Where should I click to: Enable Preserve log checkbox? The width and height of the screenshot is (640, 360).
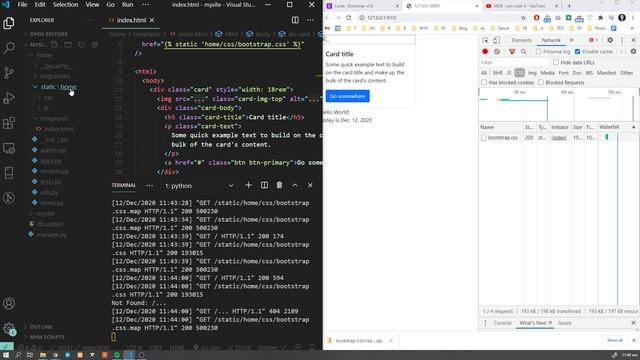(538, 51)
